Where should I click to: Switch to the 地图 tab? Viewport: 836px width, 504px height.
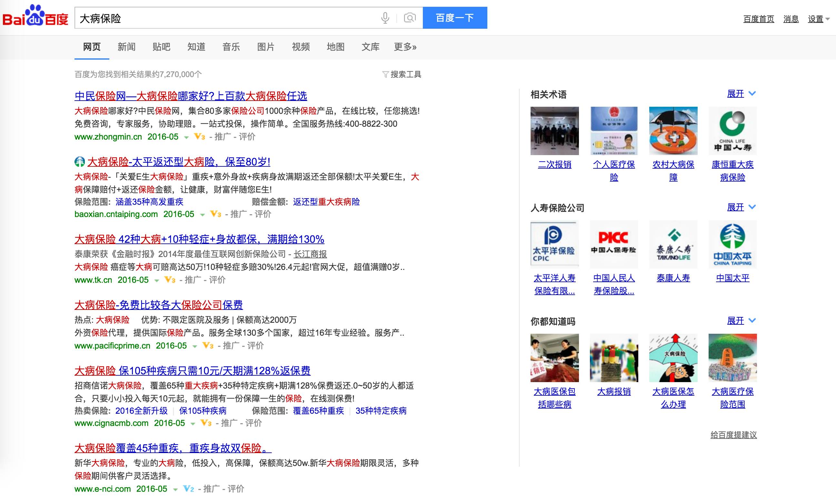(x=335, y=47)
